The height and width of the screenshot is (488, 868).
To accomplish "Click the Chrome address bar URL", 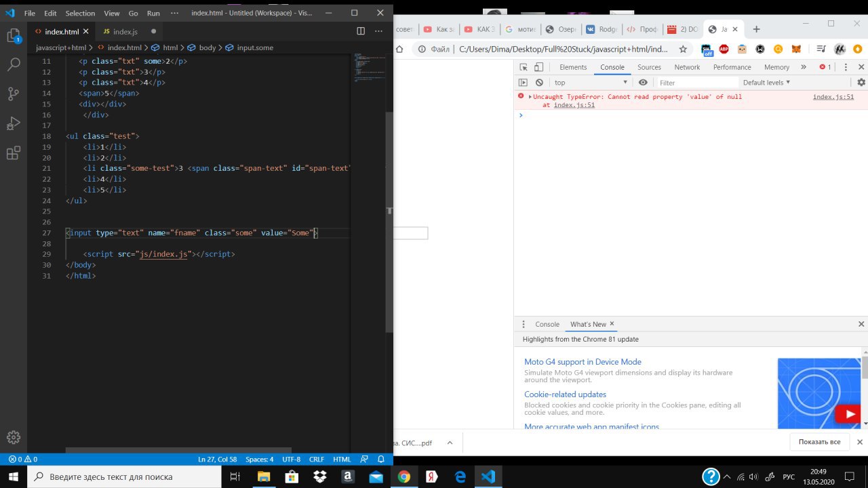I will point(563,49).
